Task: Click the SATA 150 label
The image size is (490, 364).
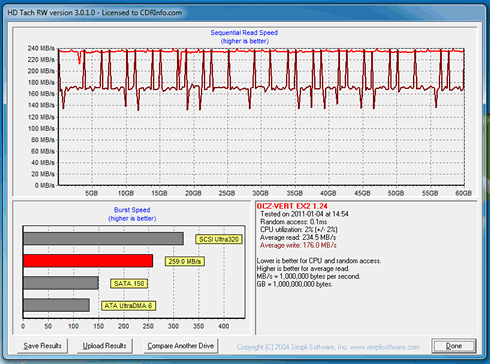Action: click(x=129, y=284)
